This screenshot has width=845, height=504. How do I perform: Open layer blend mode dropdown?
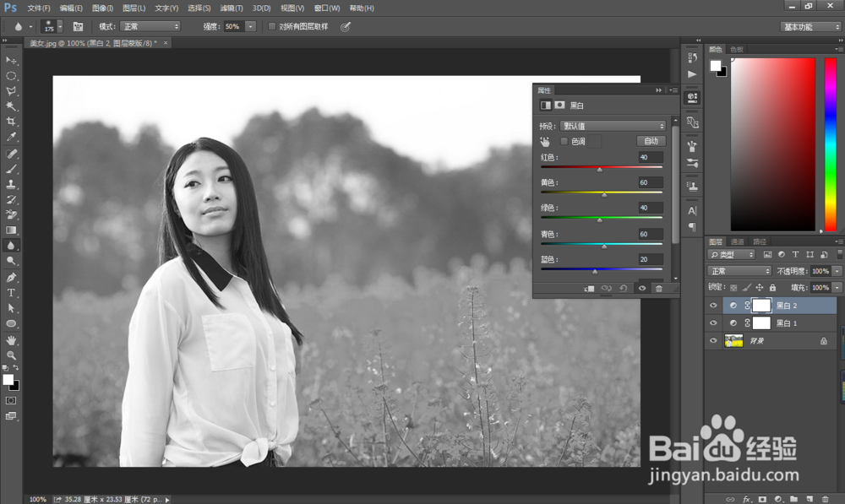[739, 271]
